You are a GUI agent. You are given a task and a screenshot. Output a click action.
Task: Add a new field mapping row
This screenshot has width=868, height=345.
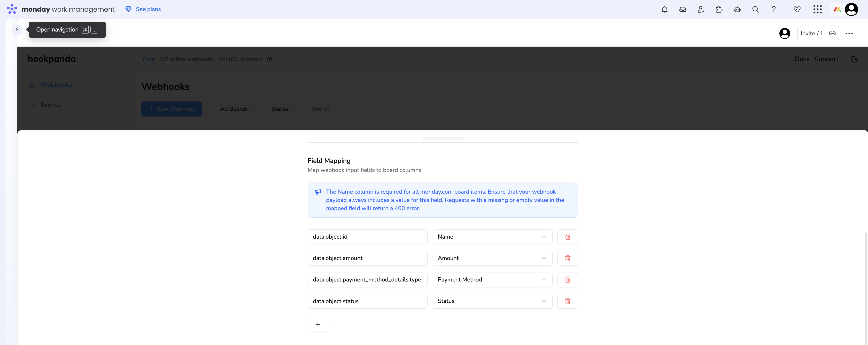(317, 324)
